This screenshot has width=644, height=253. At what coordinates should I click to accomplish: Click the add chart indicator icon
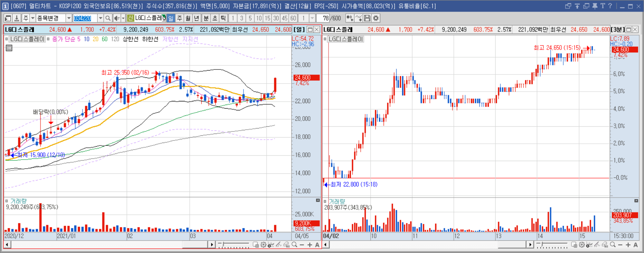pos(349,18)
